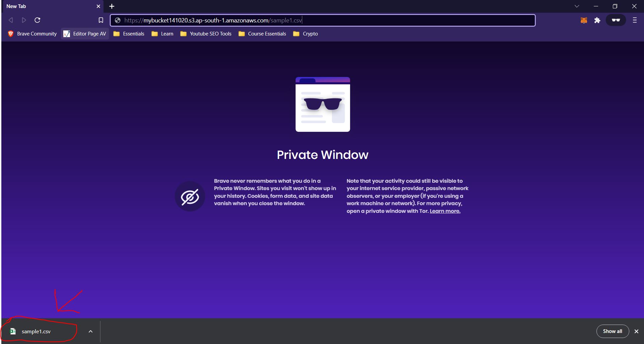This screenshot has width=644, height=344.
Task: Open the extensions puzzle icon
Action: [597, 20]
